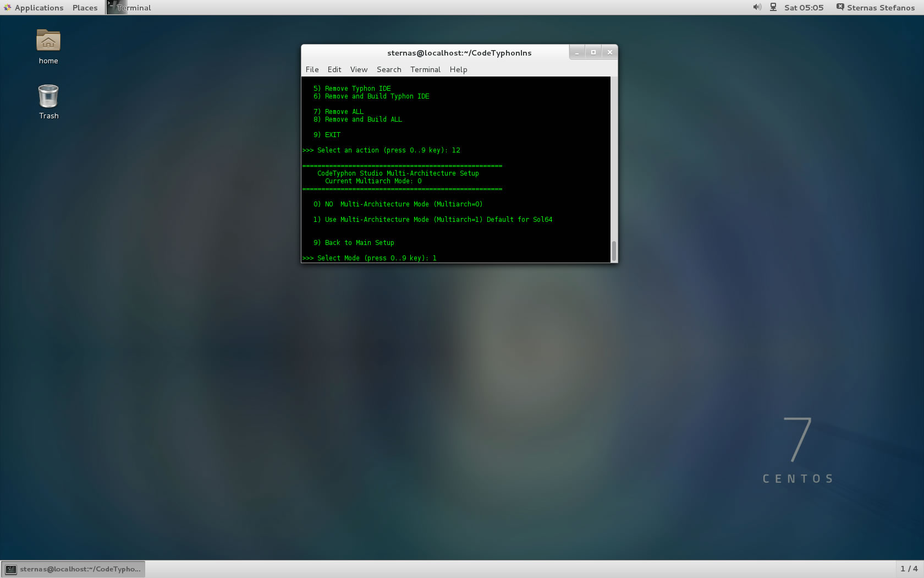
Task: Click the chat icon beside Sternas Stefanos
Action: (840, 7)
